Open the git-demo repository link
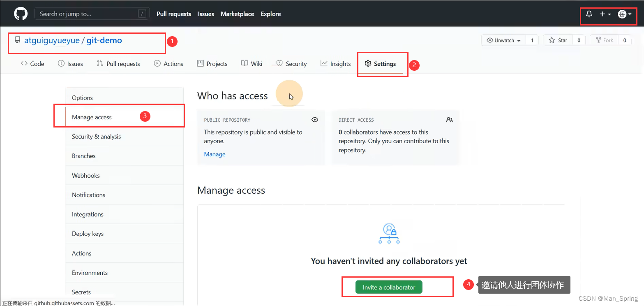The image size is (644, 306). click(x=104, y=40)
